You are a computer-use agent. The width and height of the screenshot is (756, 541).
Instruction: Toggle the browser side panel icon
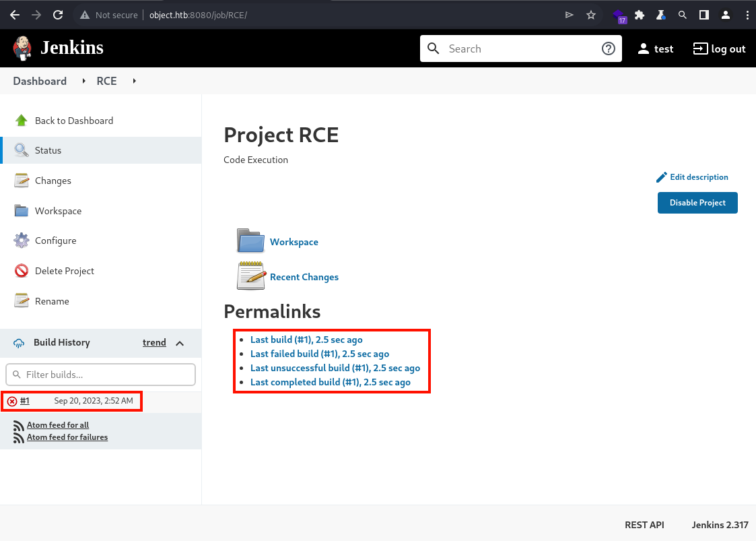[x=704, y=15]
